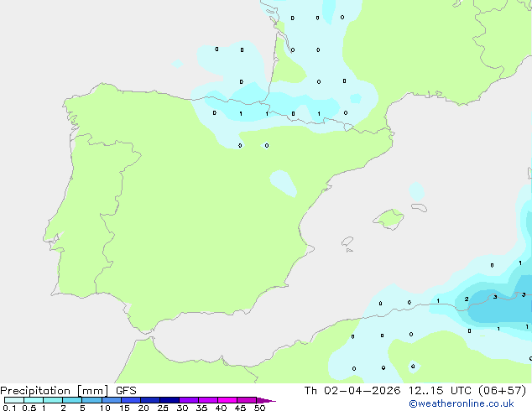Select the 30–35 mm legend color swatch

point(189,400)
